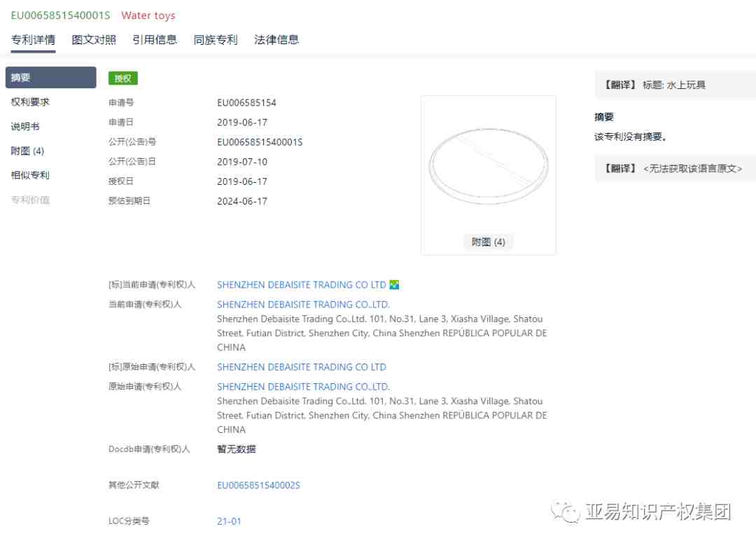Click the green 授权 status badge
The height and width of the screenshot is (545, 756).
[x=123, y=78]
